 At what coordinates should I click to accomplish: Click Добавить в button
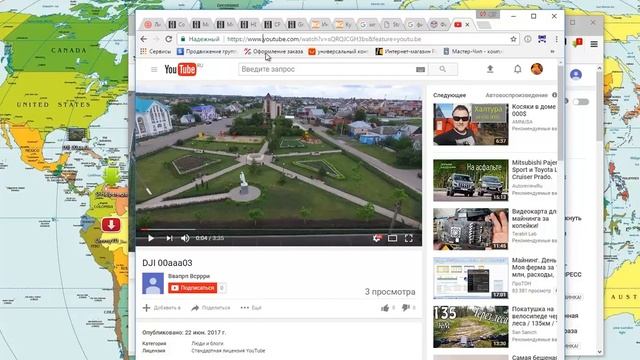pyautogui.click(x=162, y=308)
